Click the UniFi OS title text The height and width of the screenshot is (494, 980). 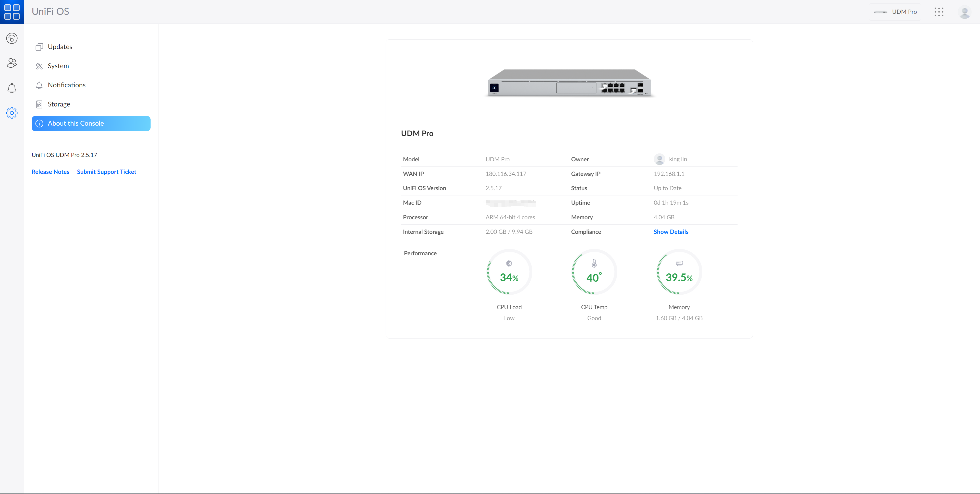click(50, 11)
